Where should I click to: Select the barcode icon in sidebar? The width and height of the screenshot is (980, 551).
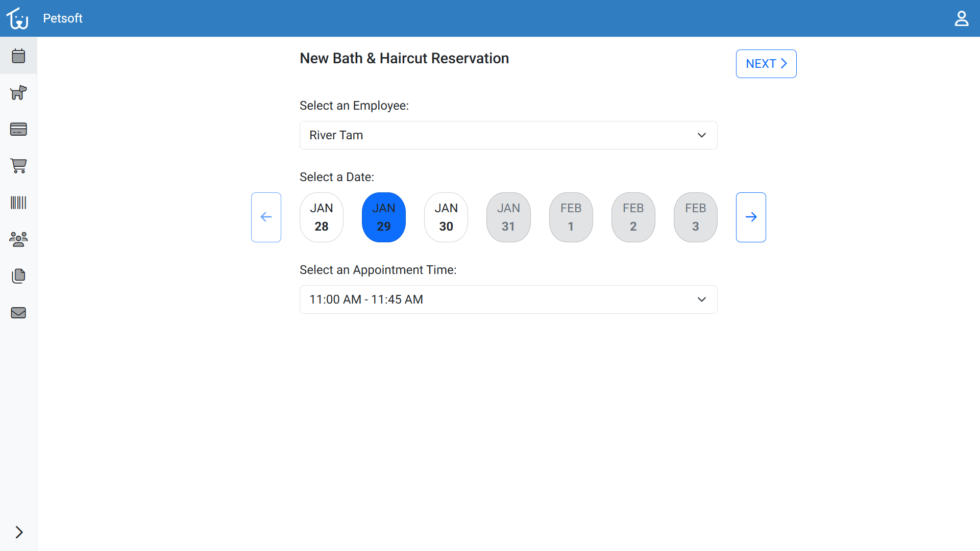18,203
